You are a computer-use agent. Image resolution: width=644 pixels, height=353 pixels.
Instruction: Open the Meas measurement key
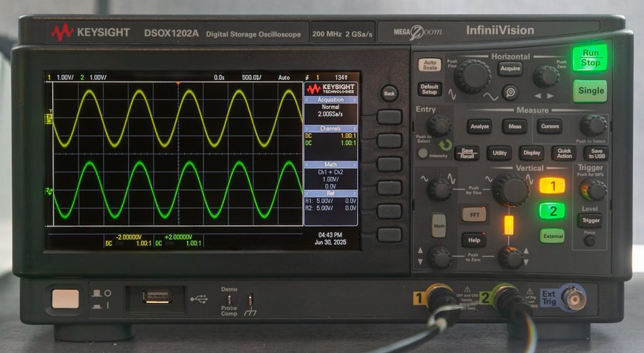[514, 126]
